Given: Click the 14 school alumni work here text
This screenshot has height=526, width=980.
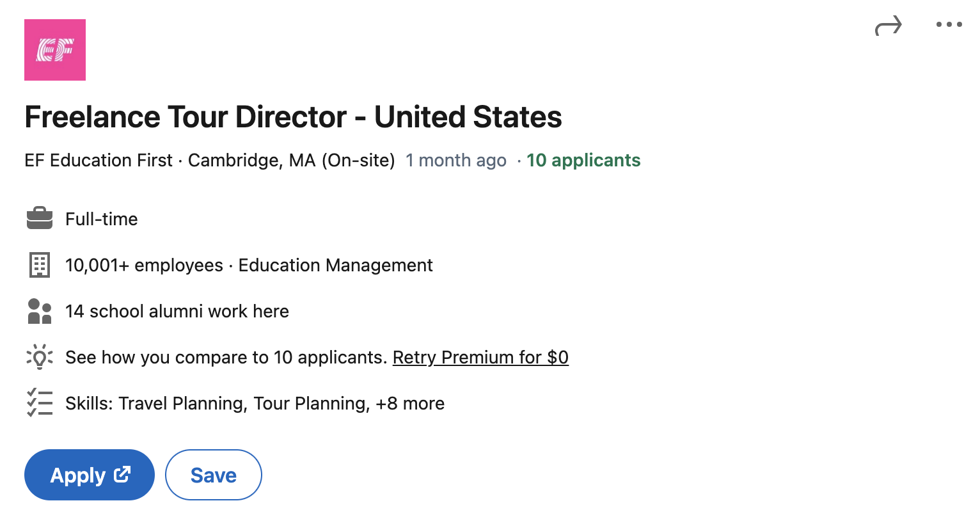Looking at the screenshot, I should 177,311.
